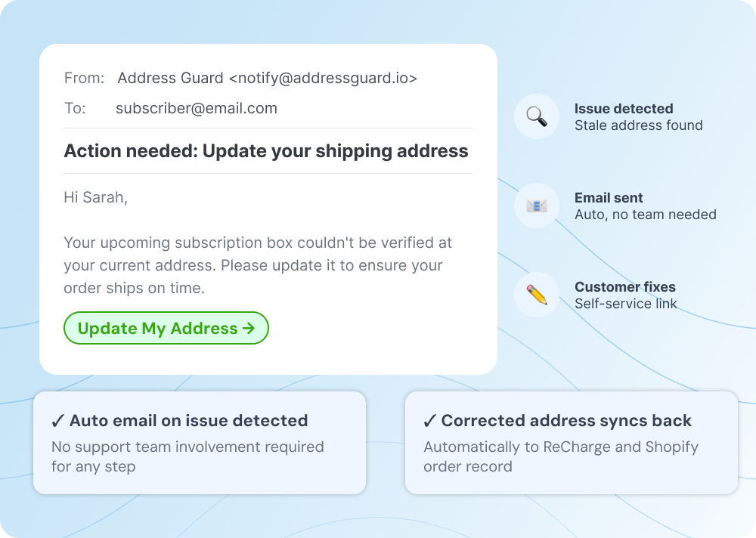
Task: Click the Self-service link text
Action: tap(626, 304)
